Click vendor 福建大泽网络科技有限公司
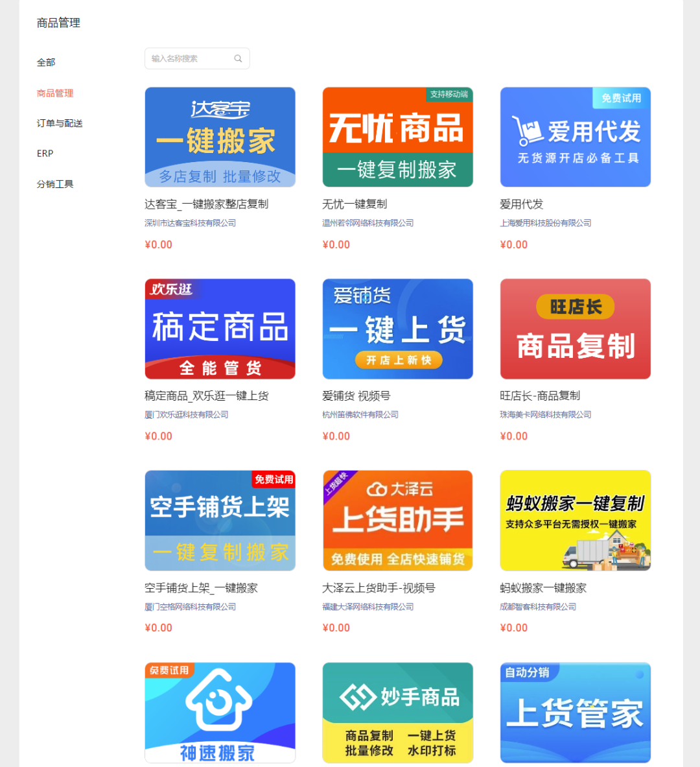 click(368, 607)
